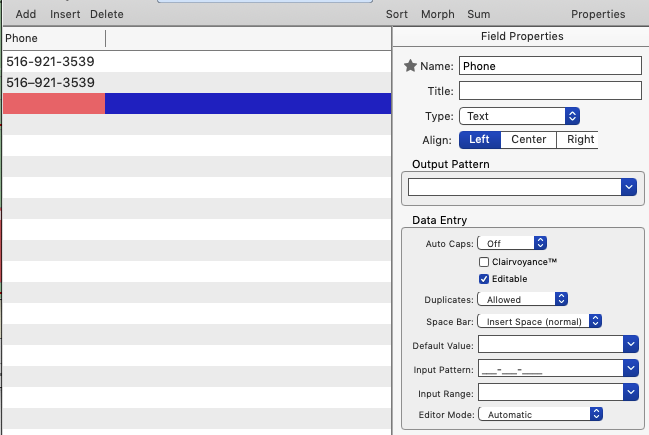Click Insert in the toolbar

[x=65, y=14]
